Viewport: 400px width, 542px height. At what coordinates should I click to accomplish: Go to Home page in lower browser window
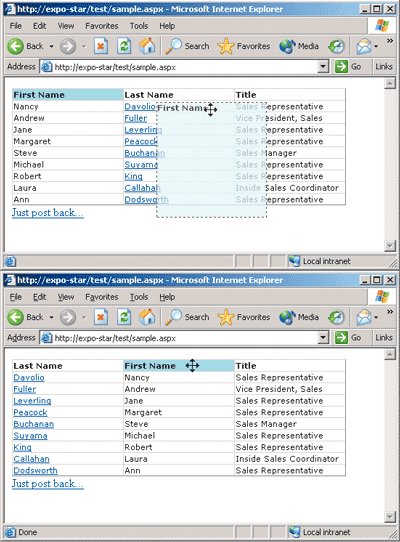point(147,317)
